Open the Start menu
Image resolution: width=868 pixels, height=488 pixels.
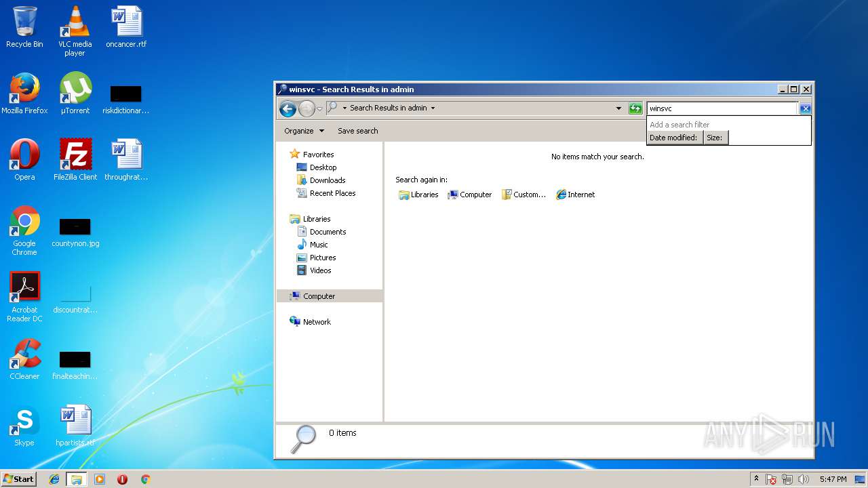[19, 479]
